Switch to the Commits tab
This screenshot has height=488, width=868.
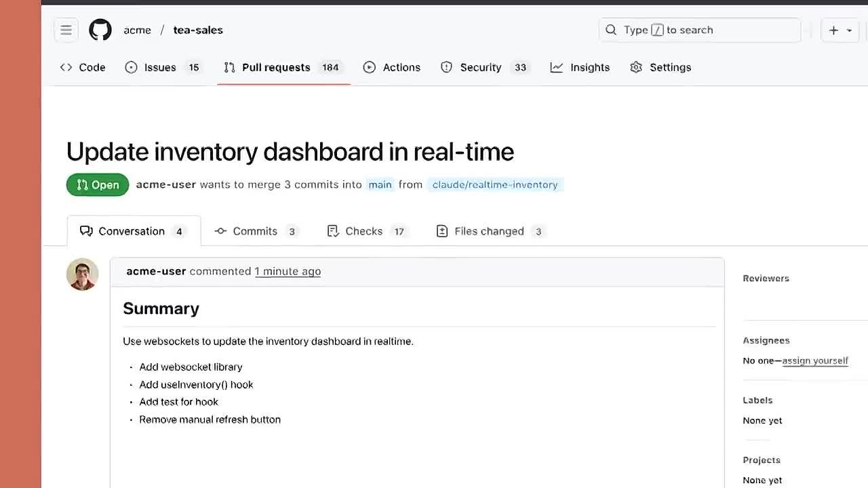click(256, 231)
